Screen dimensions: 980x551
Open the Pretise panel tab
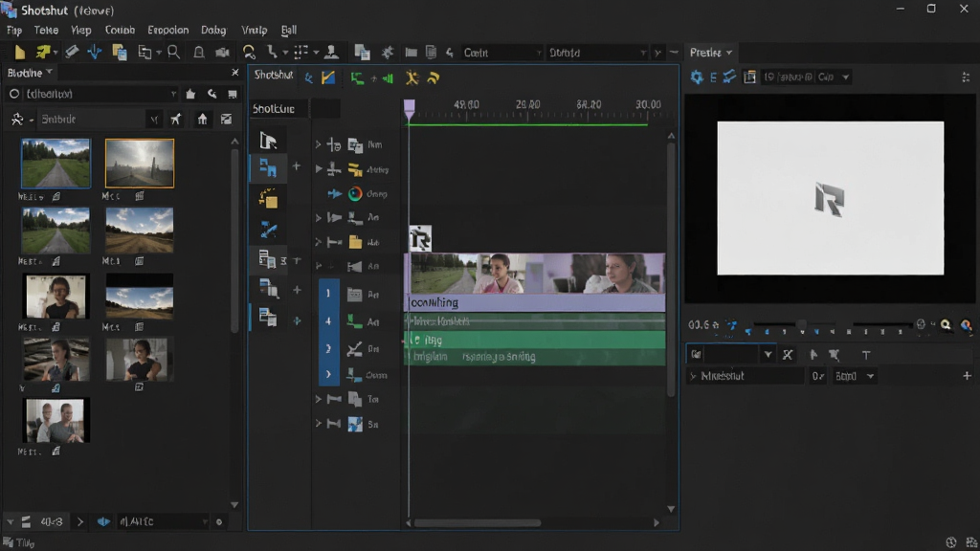711,53
